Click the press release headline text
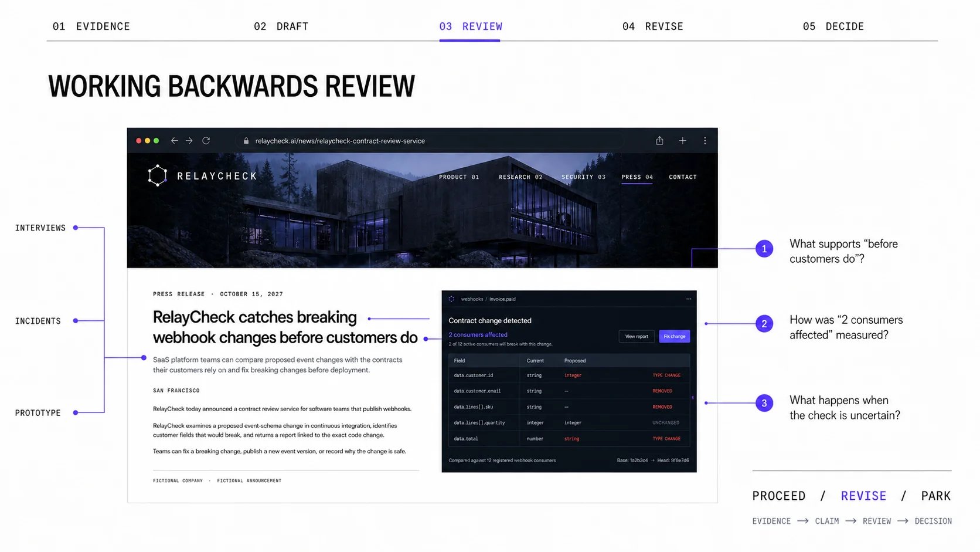The height and width of the screenshot is (552, 980). point(285,327)
